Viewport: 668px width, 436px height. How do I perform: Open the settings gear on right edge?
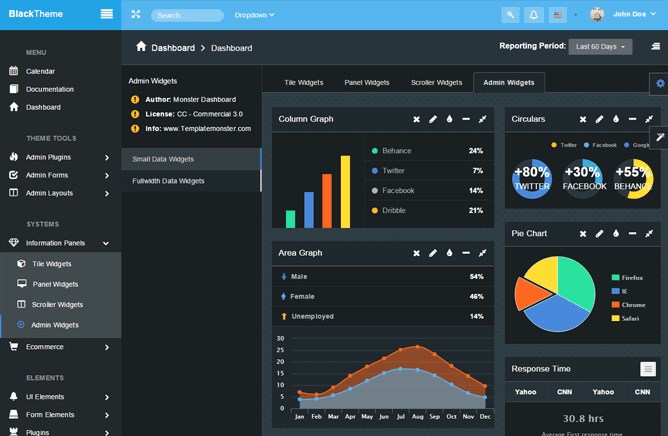tap(659, 83)
